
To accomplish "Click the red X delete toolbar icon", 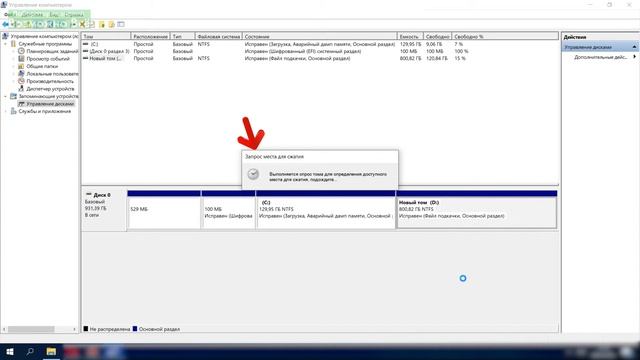I will click(82, 24).
